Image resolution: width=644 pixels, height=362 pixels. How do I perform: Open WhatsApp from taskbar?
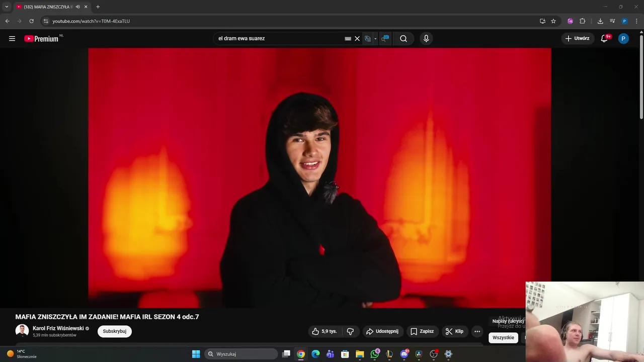375,354
